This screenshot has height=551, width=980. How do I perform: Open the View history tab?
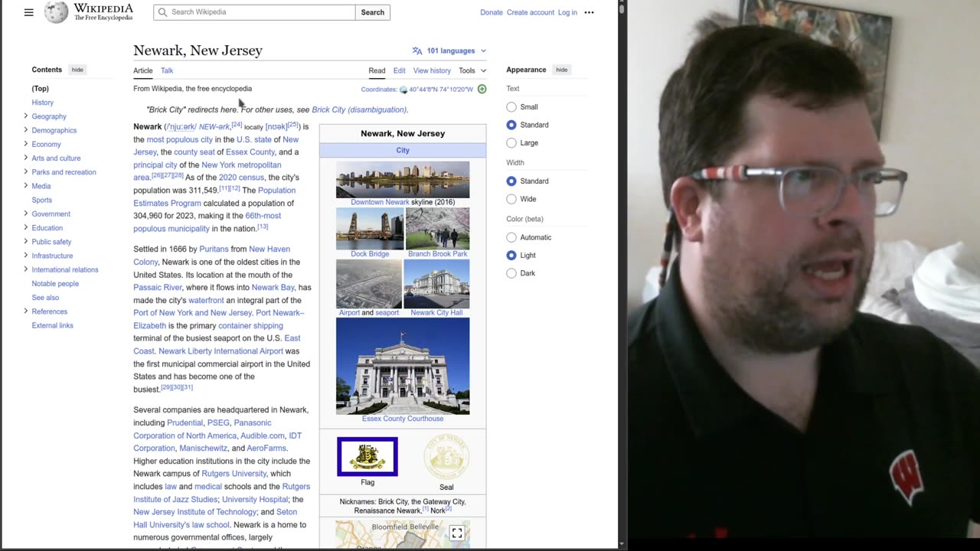point(432,70)
